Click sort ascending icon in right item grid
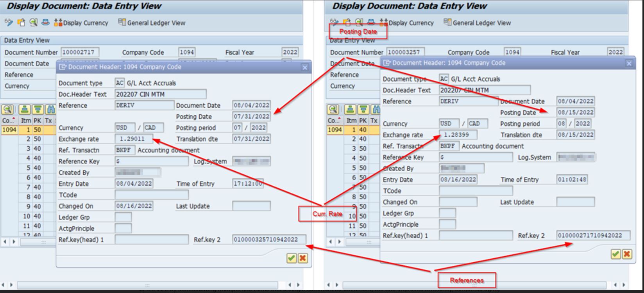The image size is (644, 293). pos(351,110)
